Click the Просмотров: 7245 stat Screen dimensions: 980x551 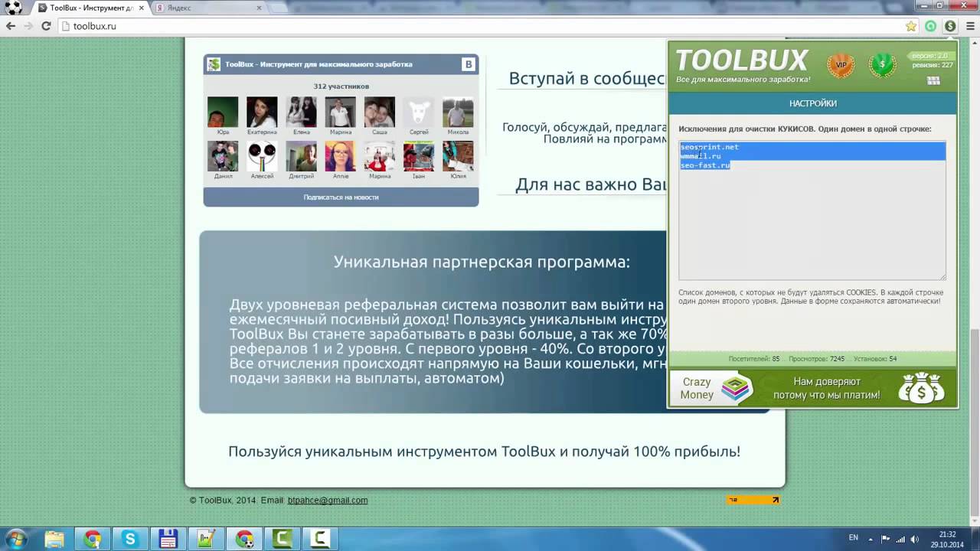pos(817,359)
